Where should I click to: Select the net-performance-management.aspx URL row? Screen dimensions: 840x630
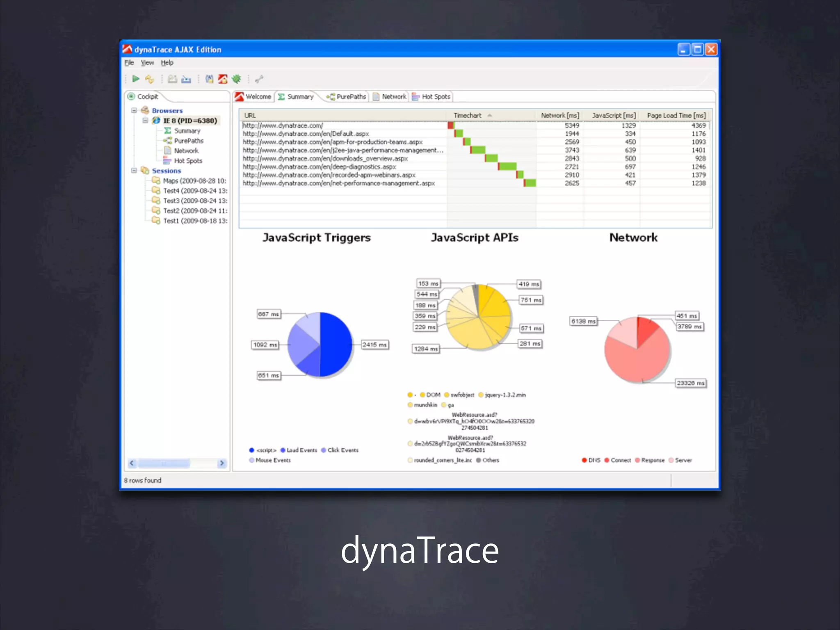475,183
